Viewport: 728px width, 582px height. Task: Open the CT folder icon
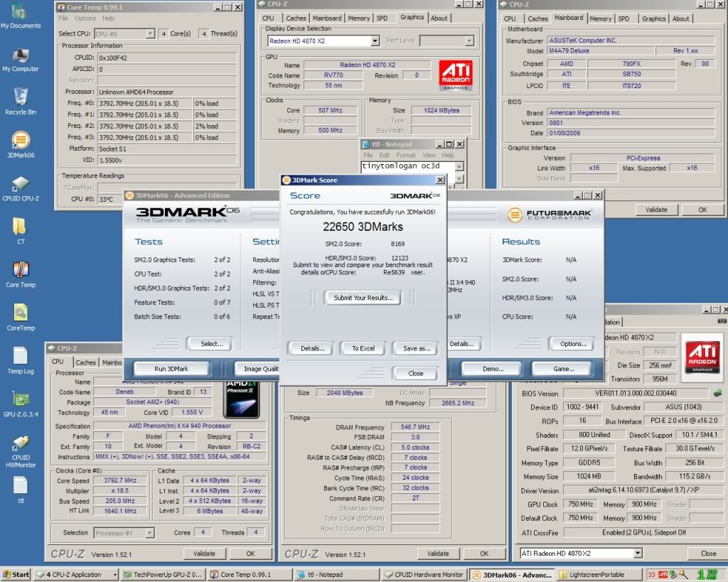(x=21, y=231)
